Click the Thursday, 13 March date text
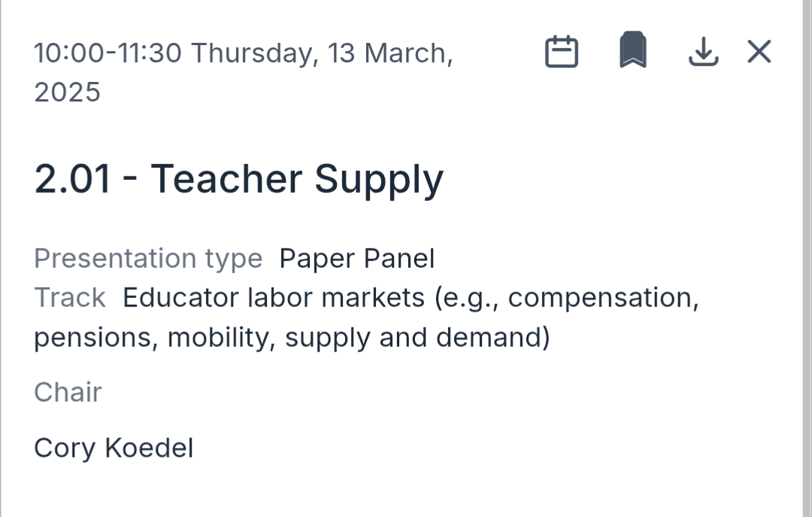This screenshot has width=812, height=517. pyautogui.click(x=322, y=53)
